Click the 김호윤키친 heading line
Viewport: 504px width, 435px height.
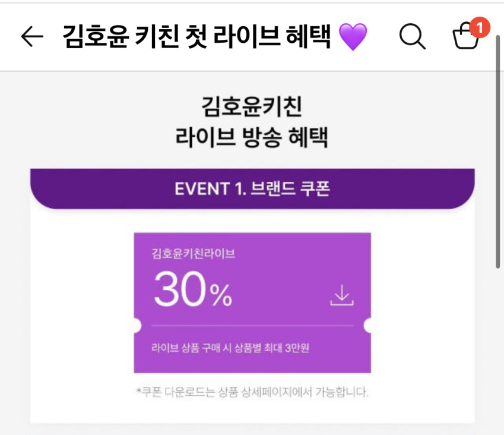(x=252, y=108)
